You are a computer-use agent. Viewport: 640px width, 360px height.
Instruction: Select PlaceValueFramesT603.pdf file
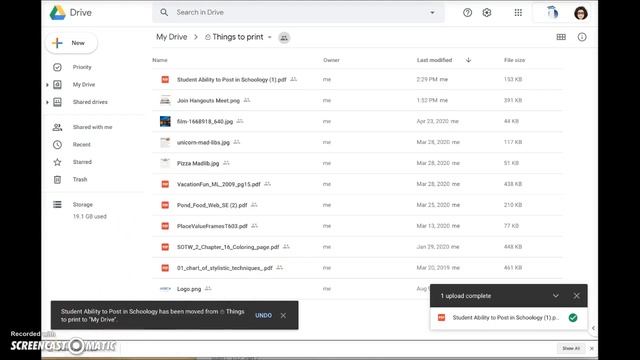click(358, 226)
